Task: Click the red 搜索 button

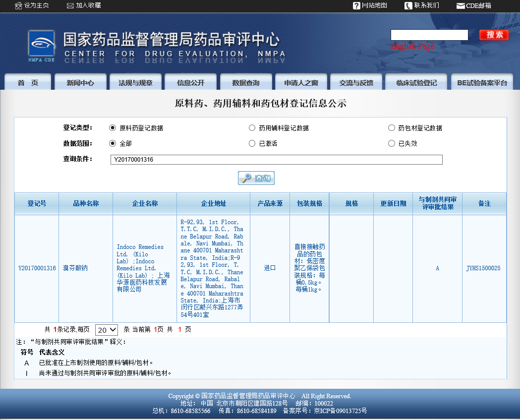Action: click(x=494, y=35)
